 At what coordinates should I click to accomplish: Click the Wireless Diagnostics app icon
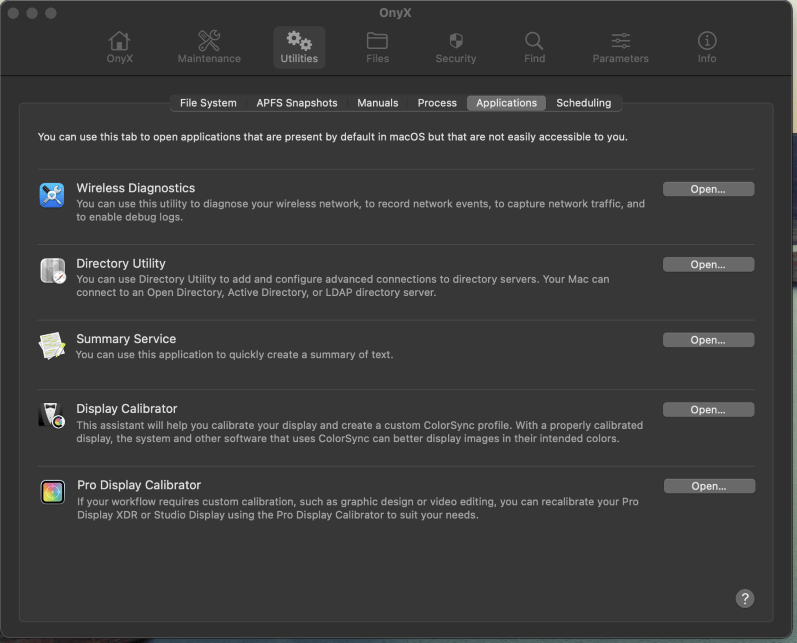[x=52, y=195]
